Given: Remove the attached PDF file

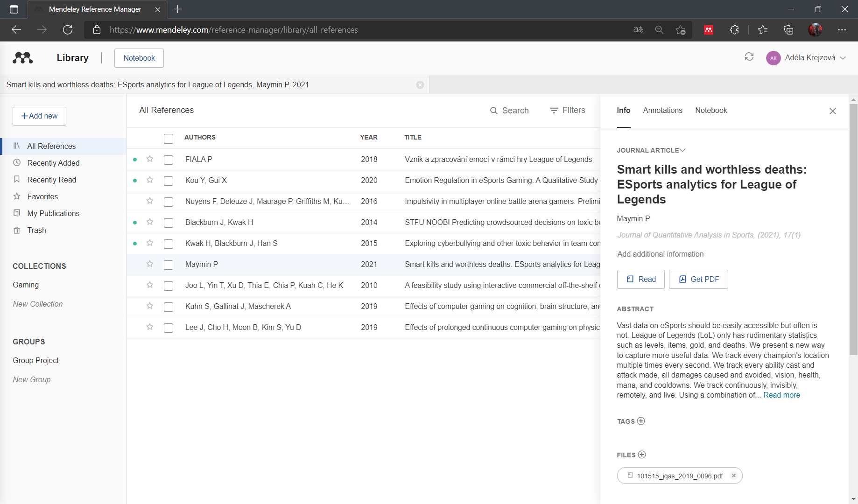Looking at the screenshot, I should (x=734, y=476).
